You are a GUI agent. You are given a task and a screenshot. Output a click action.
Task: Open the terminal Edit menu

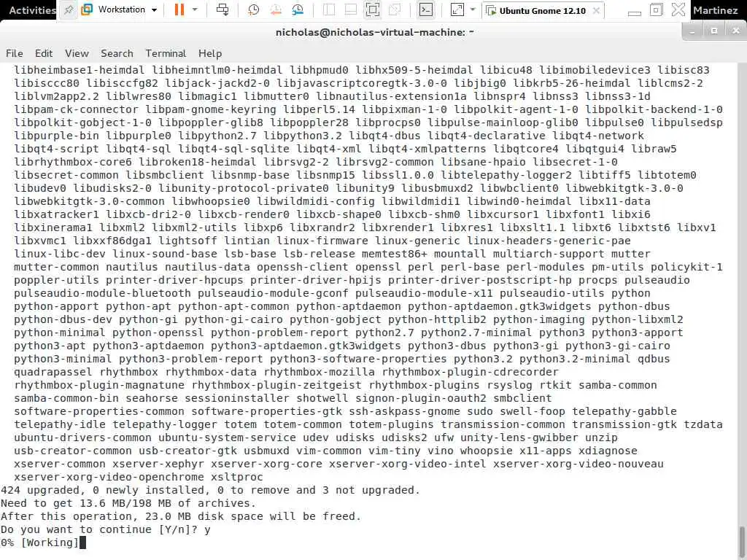point(44,53)
